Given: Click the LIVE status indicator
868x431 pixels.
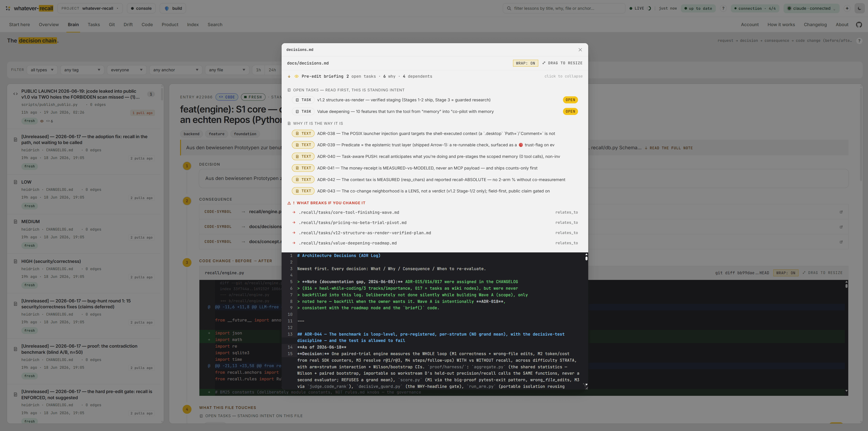Looking at the screenshot, I should tap(640, 8).
